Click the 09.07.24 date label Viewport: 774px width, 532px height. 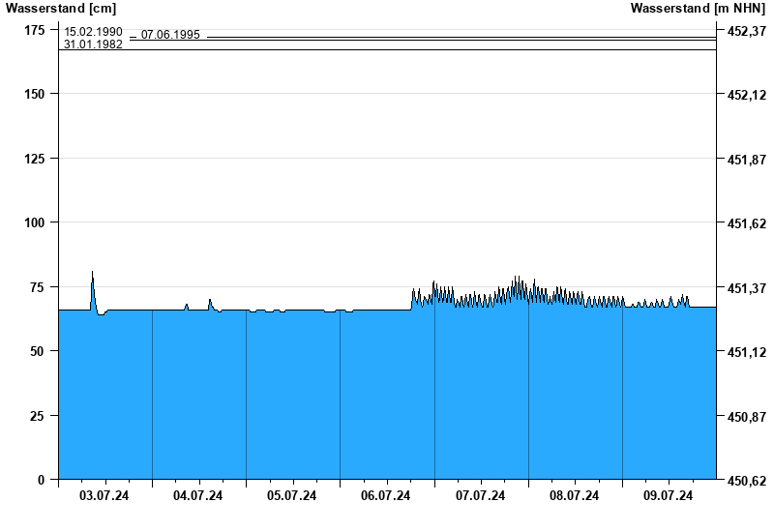pos(669,496)
